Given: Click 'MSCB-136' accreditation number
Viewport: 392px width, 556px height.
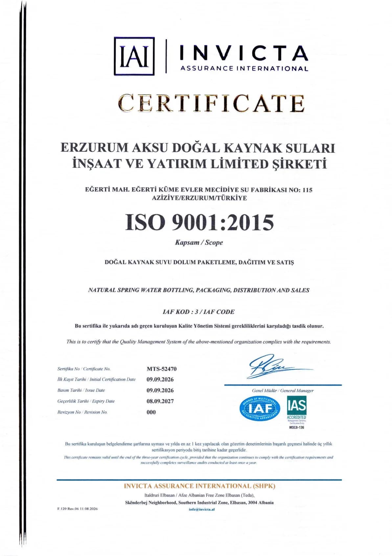Looking at the screenshot, I should coord(297,428).
